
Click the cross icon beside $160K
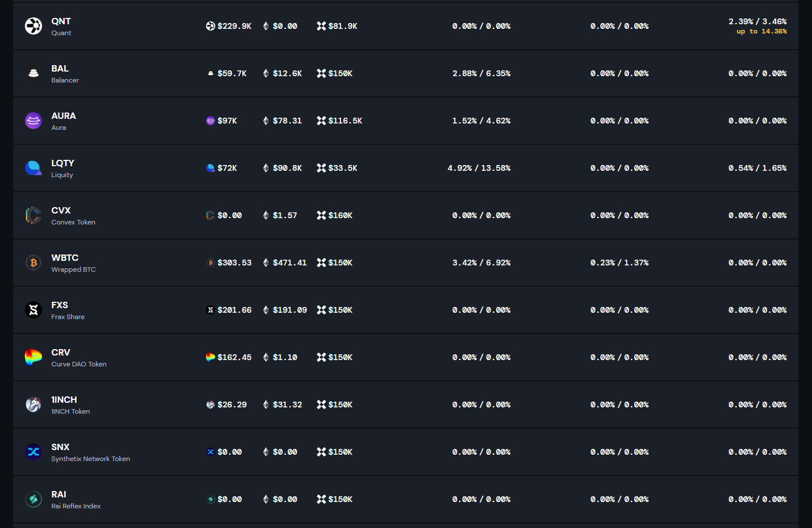click(x=321, y=215)
